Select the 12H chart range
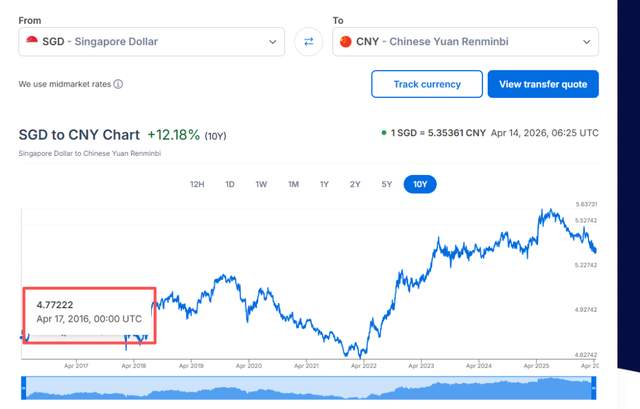Image resolution: width=640 pixels, height=409 pixels. [198, 184]
